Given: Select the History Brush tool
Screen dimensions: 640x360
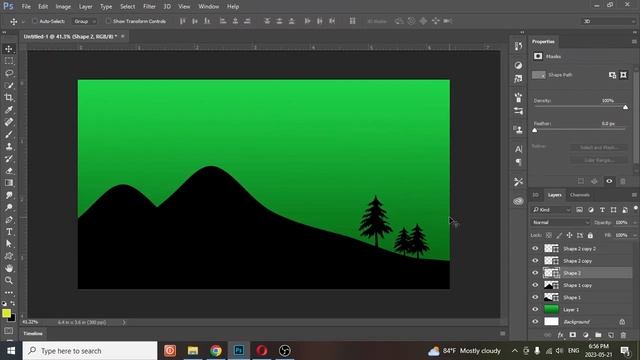Looking at the screenshot, I should pos(9,158).
